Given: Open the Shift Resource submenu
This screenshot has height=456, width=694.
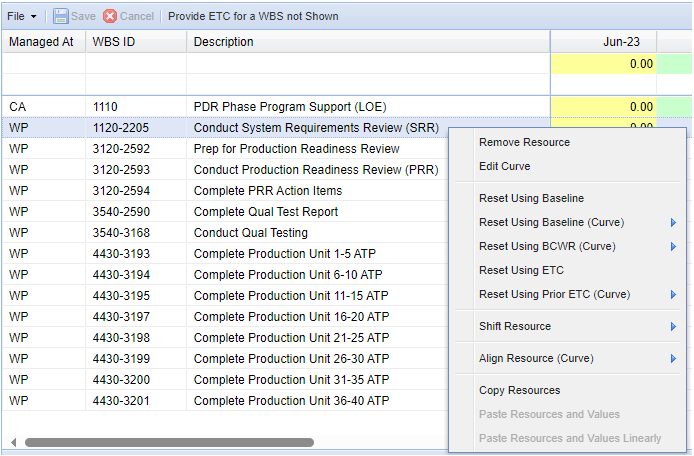Looking at the screenshot, I should (673, 326).
